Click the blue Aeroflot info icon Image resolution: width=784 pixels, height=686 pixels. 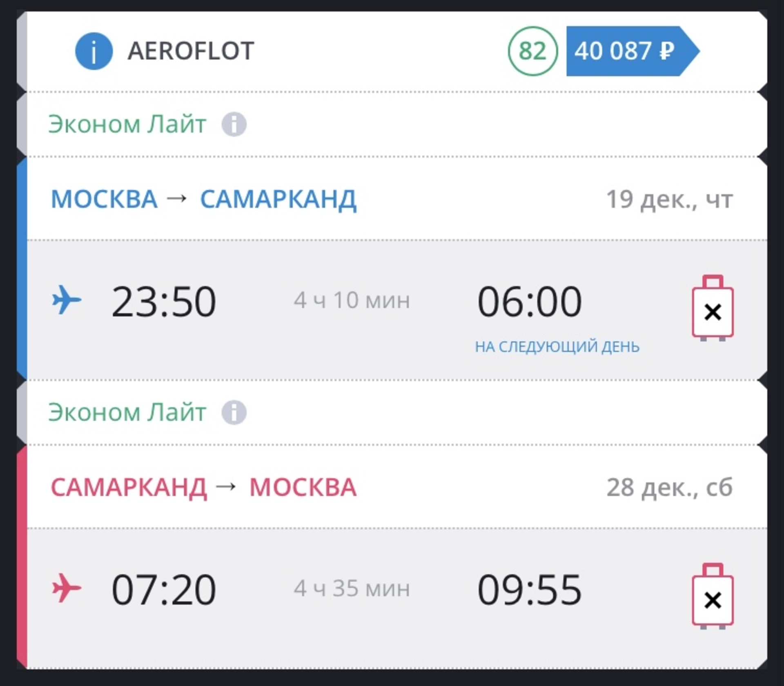click(94, 51)
